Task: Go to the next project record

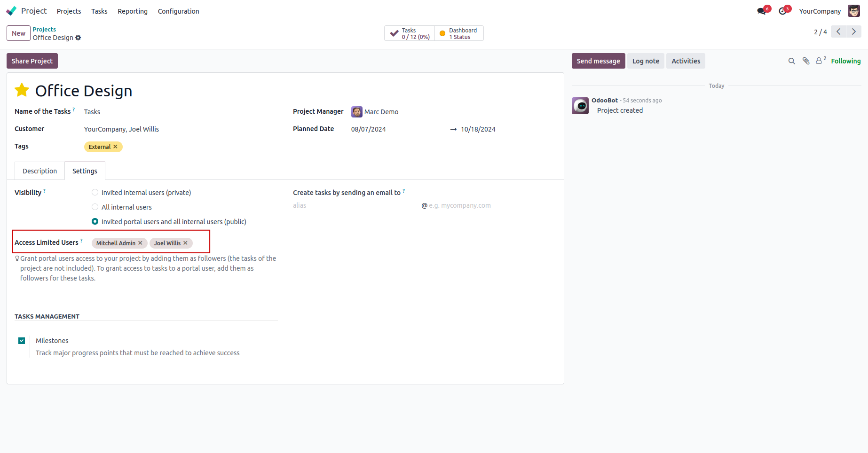Action: point(854,32)
